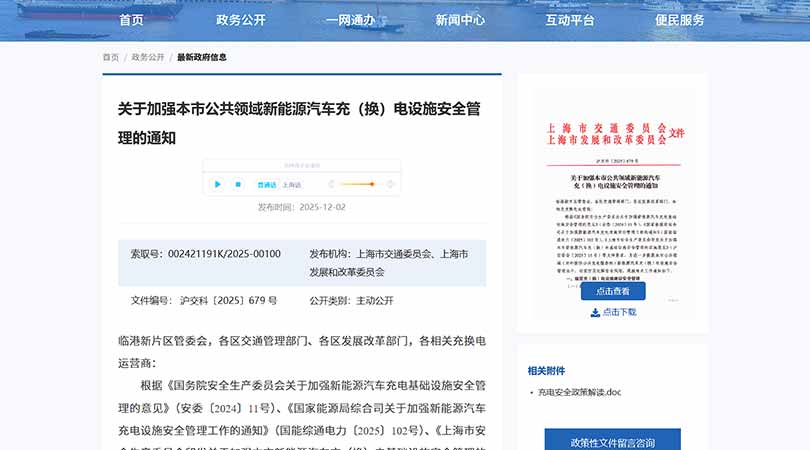Open 新闻中心 navigation menu
This screenshot has width=810, height=450.
pos(460,20)
